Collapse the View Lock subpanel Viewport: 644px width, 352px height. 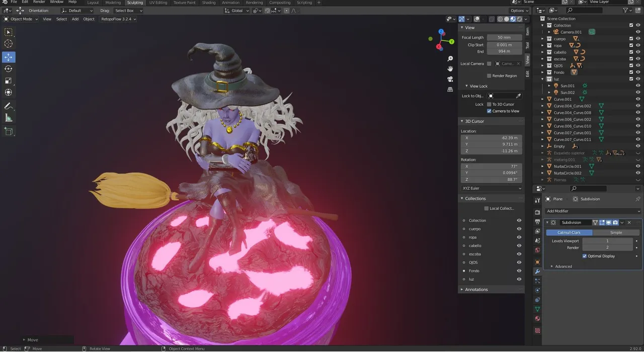coord(466,86)
